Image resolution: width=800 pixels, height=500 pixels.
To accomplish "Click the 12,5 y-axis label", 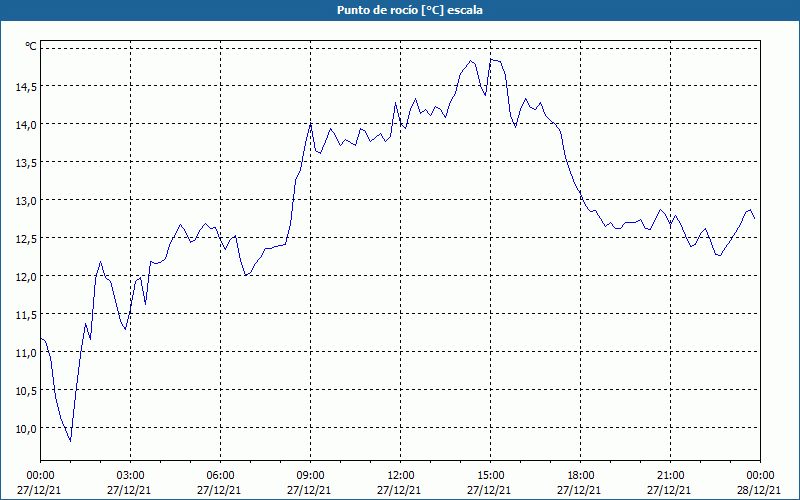I will coord(26,239).
